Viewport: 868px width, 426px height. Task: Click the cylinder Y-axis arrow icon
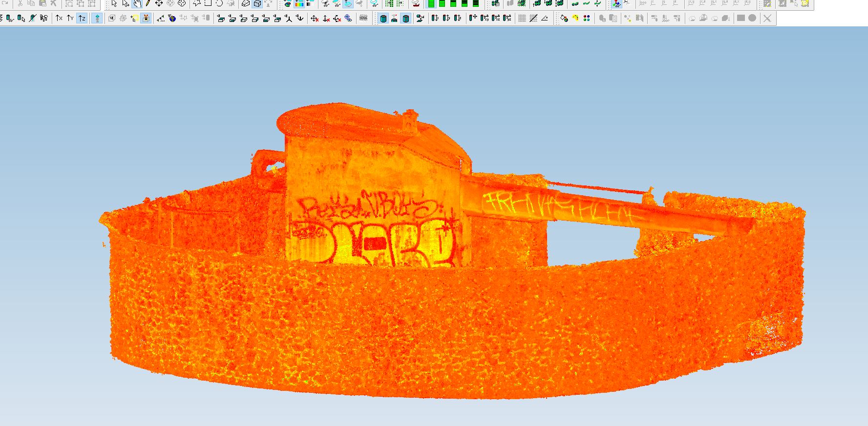(x=446, y=18)
